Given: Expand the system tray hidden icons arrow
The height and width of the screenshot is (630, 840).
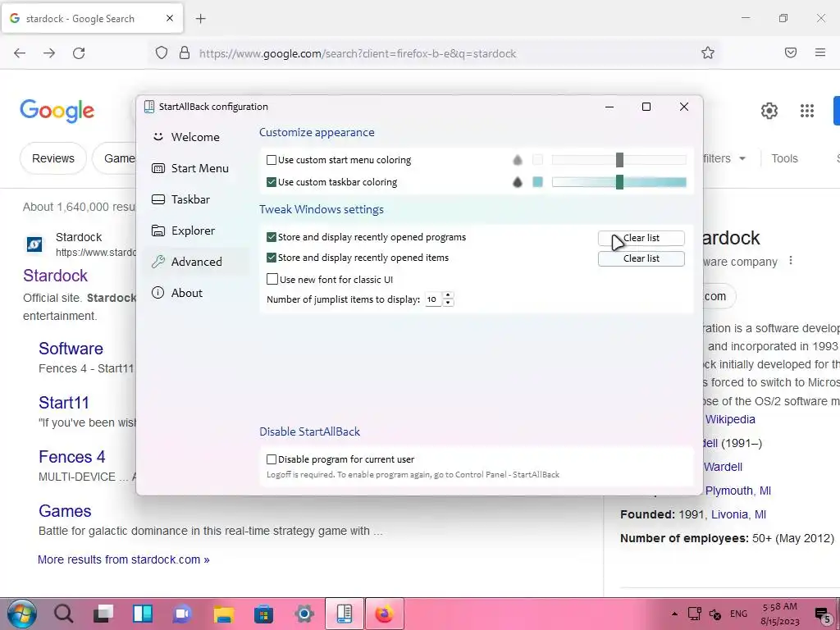Looking at the screenshot, I should (x=674, y=614).
